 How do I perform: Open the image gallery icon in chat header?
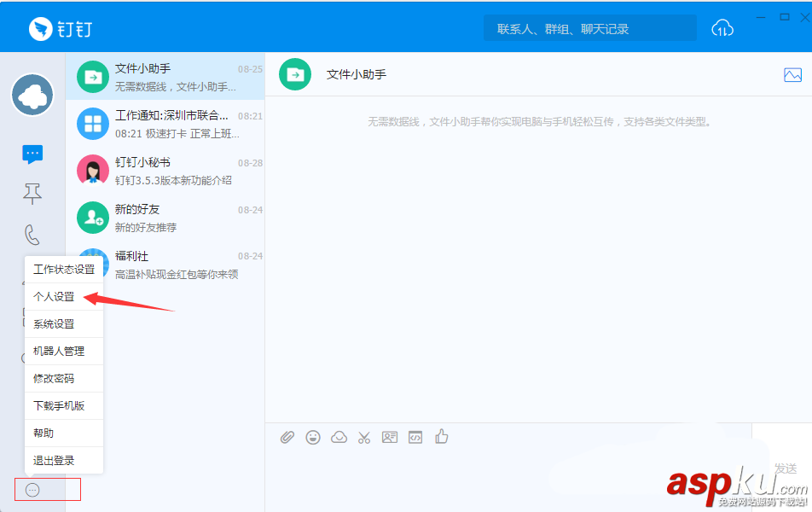792,75
